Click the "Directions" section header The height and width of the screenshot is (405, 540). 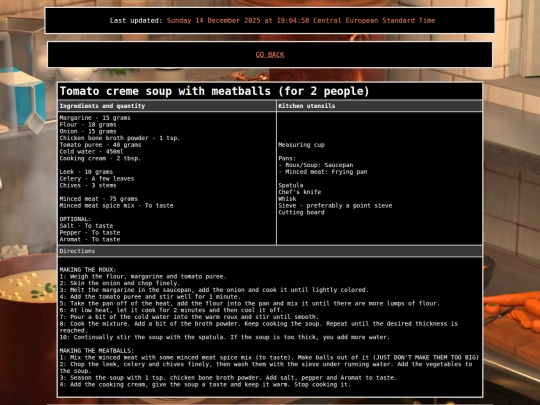click(77, 251)
